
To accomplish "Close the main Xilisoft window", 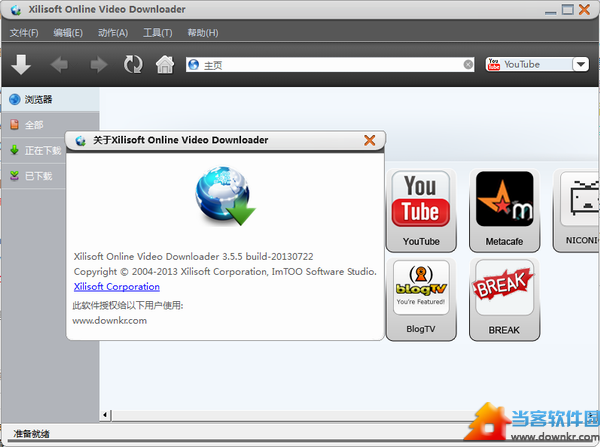I will [584, 10].
